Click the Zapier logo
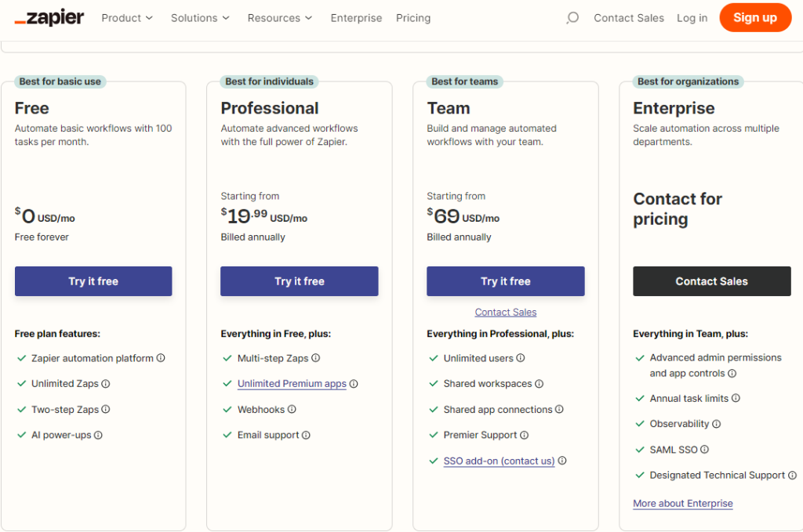803x532 pixels. point(49,17)
